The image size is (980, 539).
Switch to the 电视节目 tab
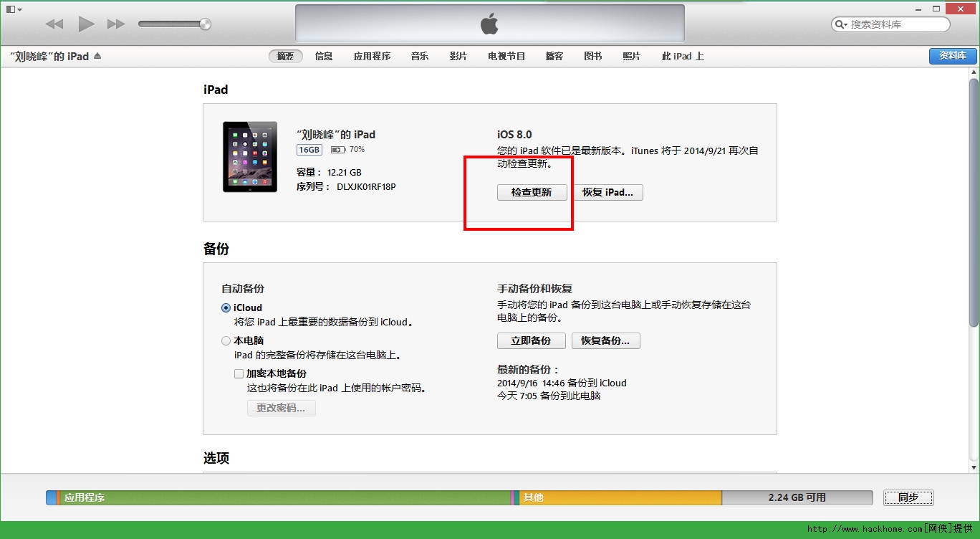click(x=506, y=56)
